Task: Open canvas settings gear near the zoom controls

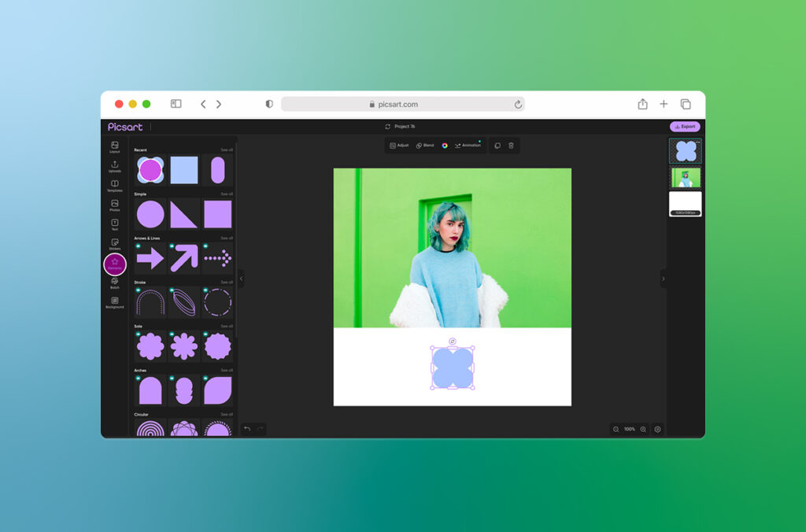Action: (658, 429)
